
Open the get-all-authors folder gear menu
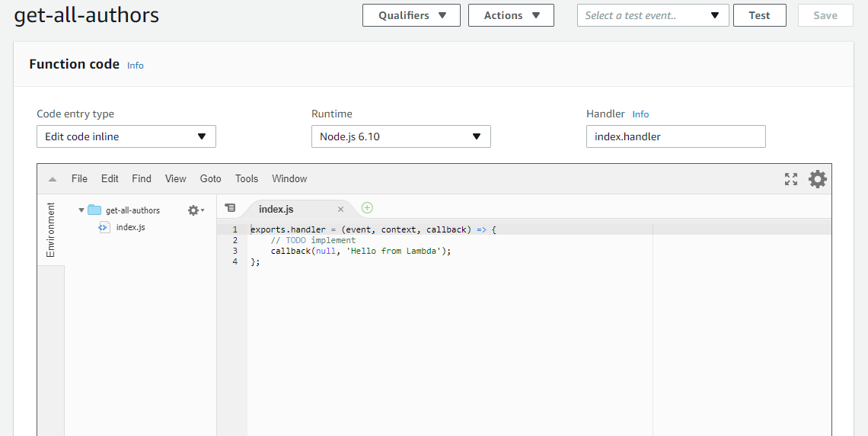click(x=196, y=210)
